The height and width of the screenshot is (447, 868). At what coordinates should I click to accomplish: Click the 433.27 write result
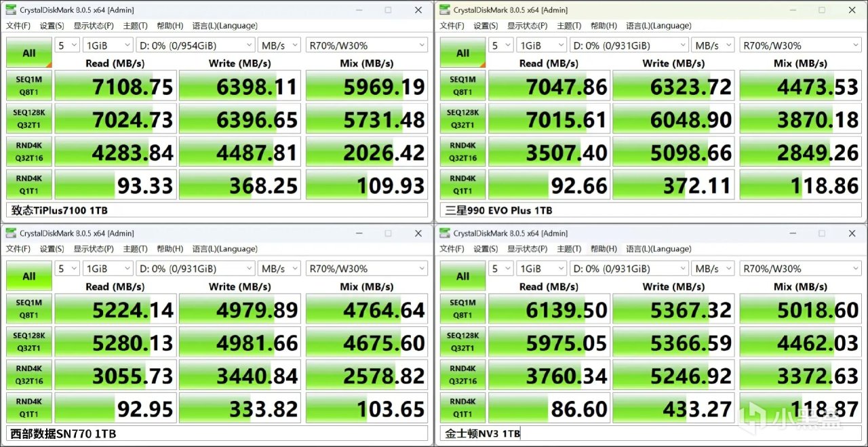tap(674, 408)
